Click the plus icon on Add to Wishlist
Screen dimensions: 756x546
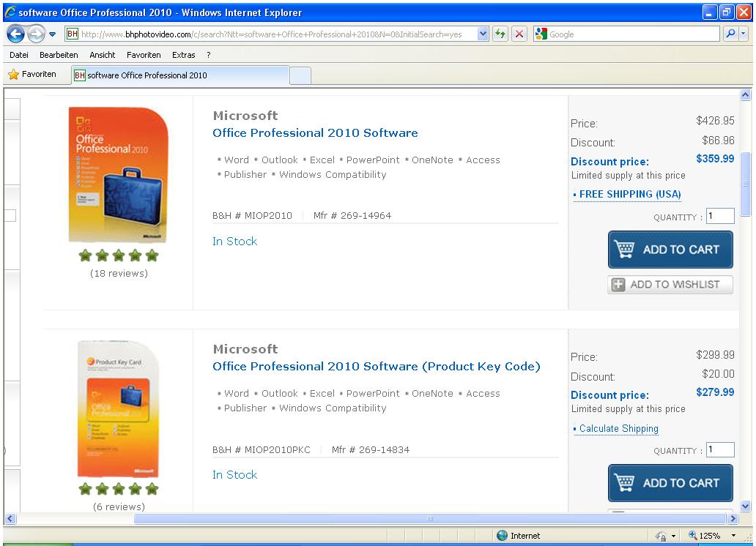point(618,284)
